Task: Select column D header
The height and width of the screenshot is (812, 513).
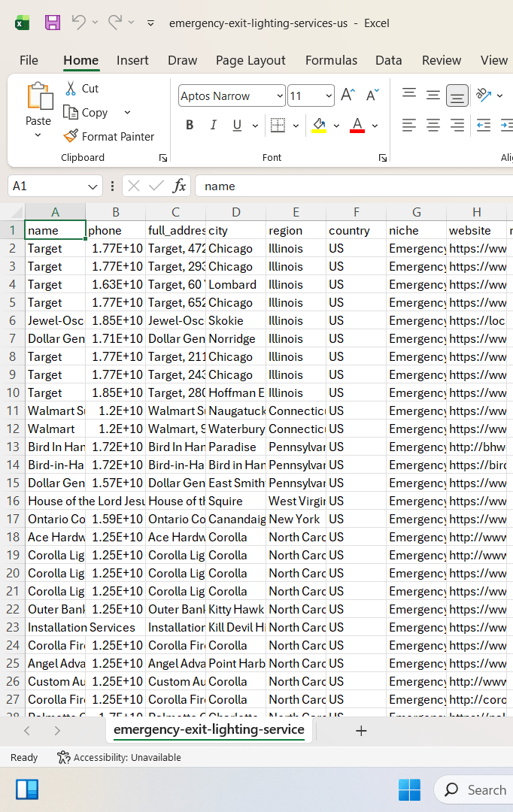Action: pos(235,212)
